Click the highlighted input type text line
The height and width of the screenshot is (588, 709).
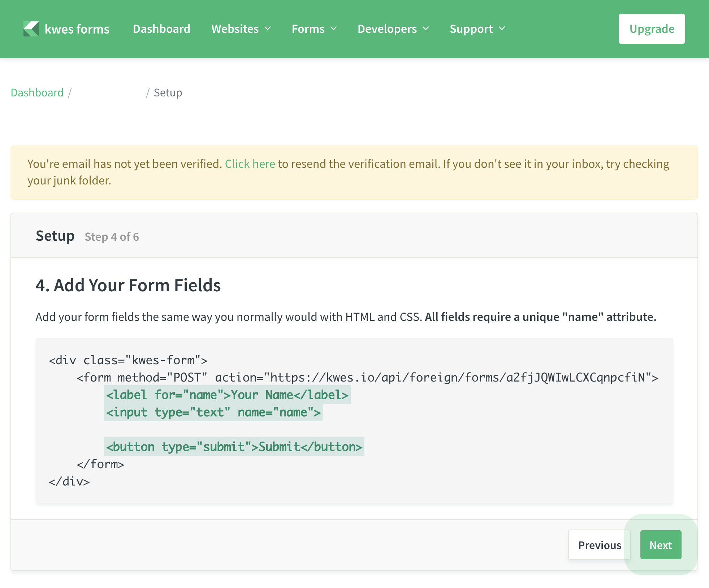(x=213, y=412)
